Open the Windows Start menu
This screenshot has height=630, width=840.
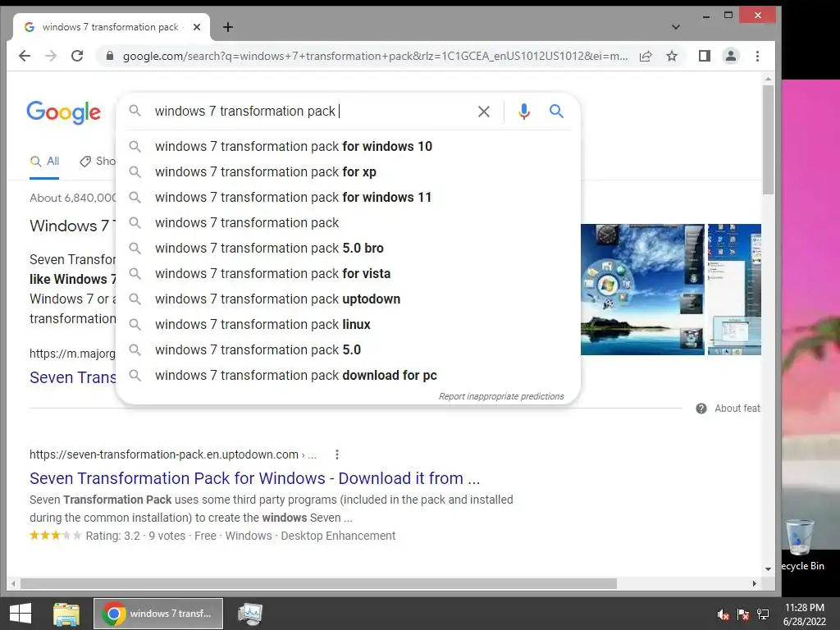coord(21,614)
